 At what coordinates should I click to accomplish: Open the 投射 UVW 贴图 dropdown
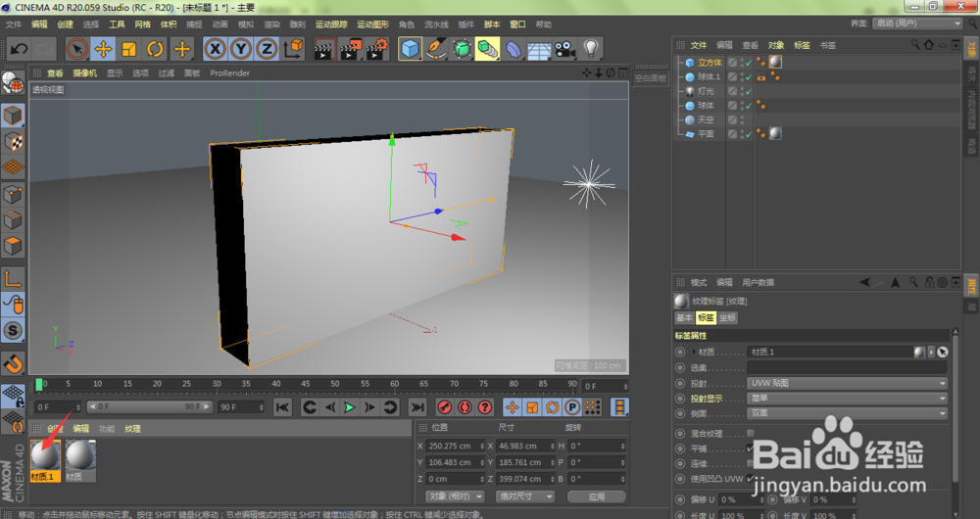[x=848, y=383]
